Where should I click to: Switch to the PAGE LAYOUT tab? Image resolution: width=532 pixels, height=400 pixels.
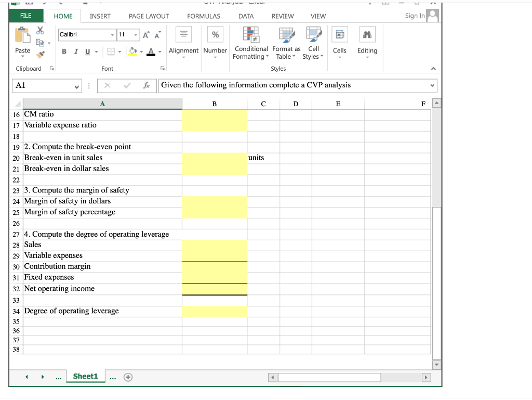tap(149, 16)
